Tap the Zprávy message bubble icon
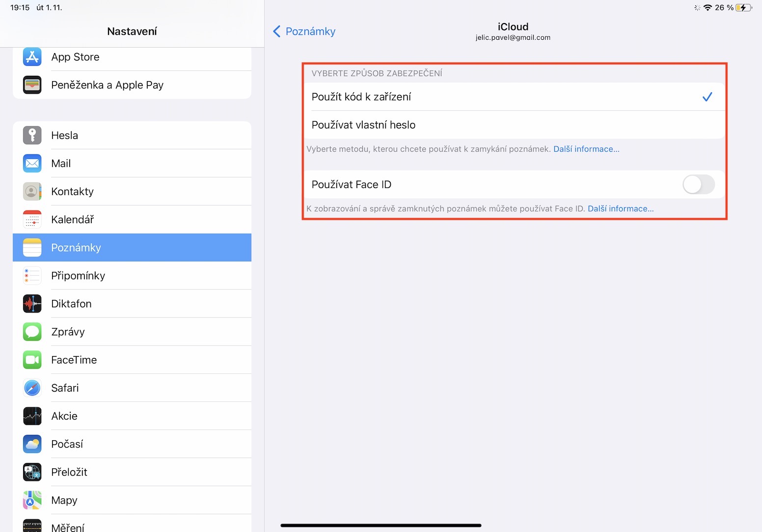The height and width of the screenshot is (532, 762). [x=32, y=332]
